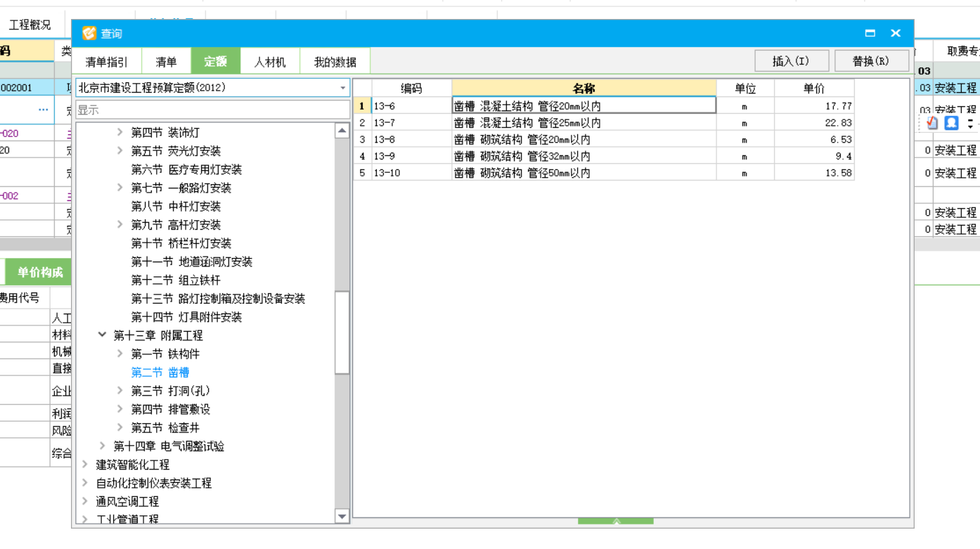The height and width of the screenshot is (549, 980).
Task: Click the 查询 dialog app logo icon
Action: point(89,33)
